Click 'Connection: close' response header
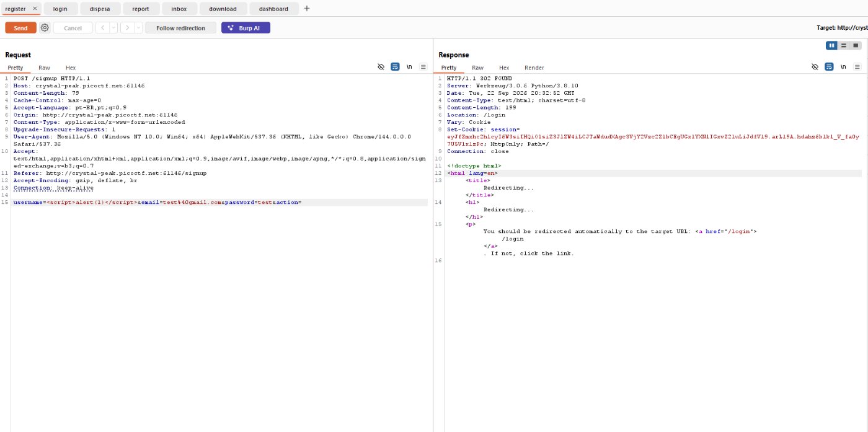This screenshot has height=432, width=868. 477,151
